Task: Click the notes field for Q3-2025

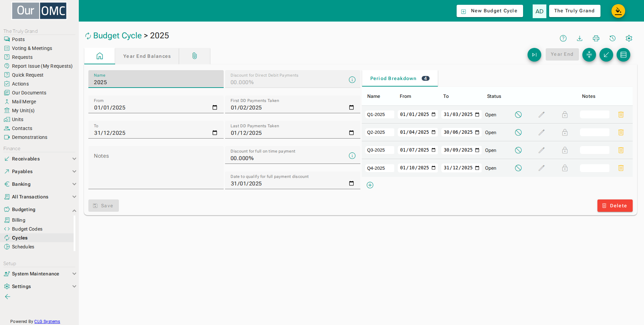Action: [x=595, y=150]
